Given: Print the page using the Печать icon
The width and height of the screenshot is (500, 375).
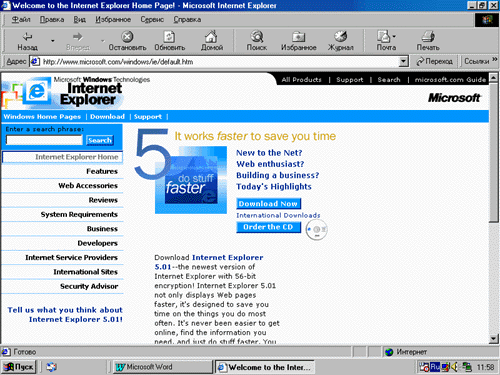Looking at the screenshot, I should [428, 36].
